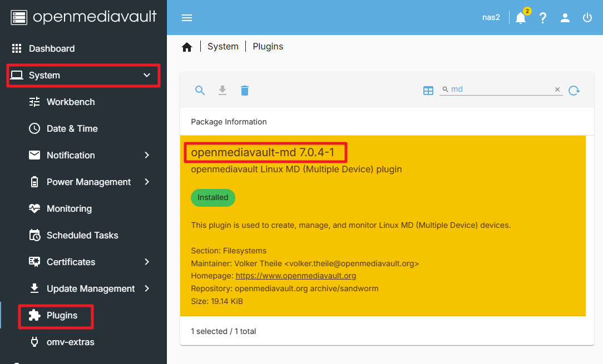Open the table columns view icon

coord(428,91)
